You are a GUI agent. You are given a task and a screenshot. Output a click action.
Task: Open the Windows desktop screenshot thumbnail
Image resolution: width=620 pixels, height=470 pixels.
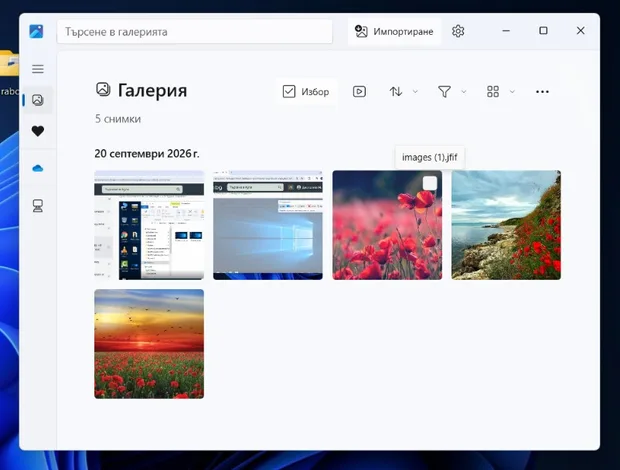coord(268,225)
